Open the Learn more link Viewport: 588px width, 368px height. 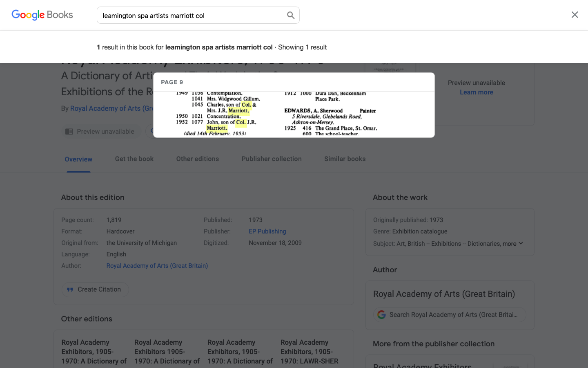(476, 92)
